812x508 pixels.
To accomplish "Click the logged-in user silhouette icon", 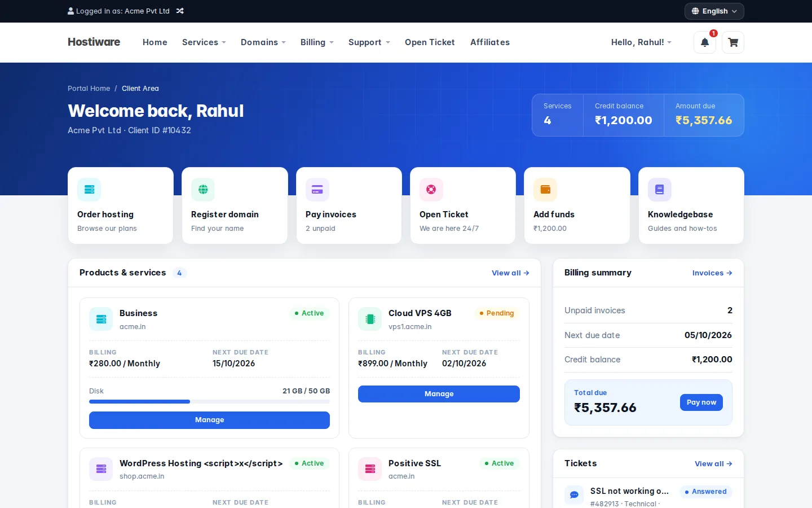I will [x=70, y=11].
